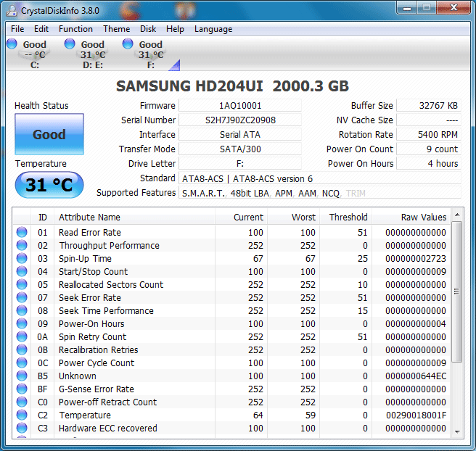Select the Unknown B5 raw value 0000000644EC
Screen dimensions: 476x451
pos(416,376)
